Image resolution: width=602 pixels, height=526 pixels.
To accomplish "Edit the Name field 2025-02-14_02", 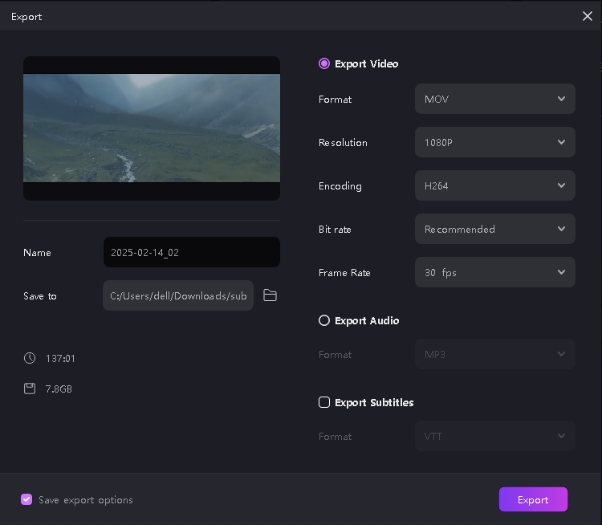I will 192,252.
